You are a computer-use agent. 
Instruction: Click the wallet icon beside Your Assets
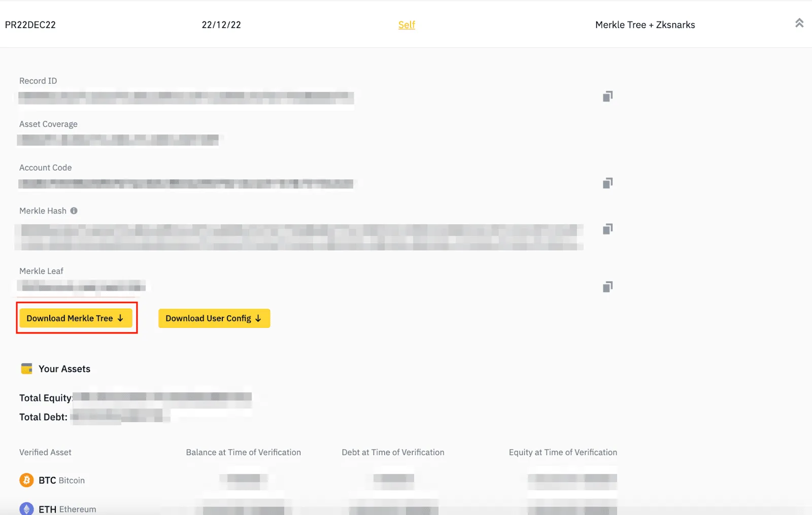pyautogui.click(x=26, y=368)
